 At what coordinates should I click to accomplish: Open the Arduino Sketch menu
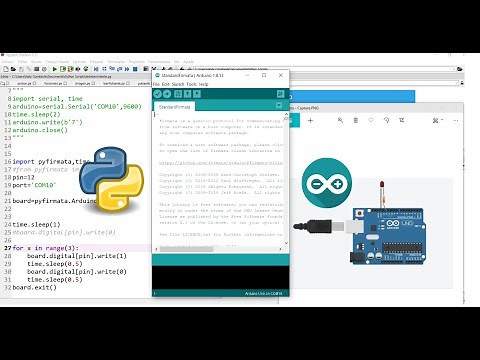[x=178, y=84]
